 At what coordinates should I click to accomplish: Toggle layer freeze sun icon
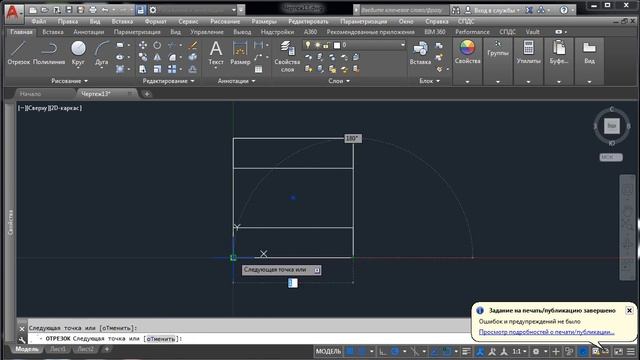[317, 45]
